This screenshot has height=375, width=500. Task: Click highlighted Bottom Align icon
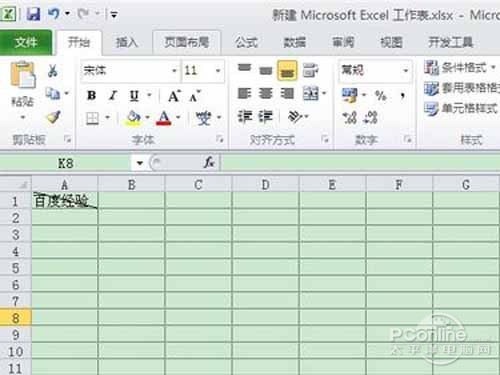click(x=287, y=70)
